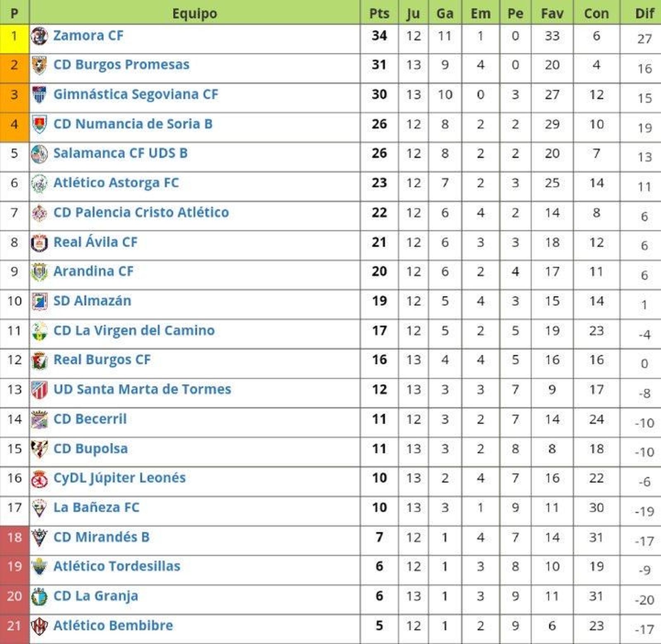Open the Atlético Astorga FC link

116,183
